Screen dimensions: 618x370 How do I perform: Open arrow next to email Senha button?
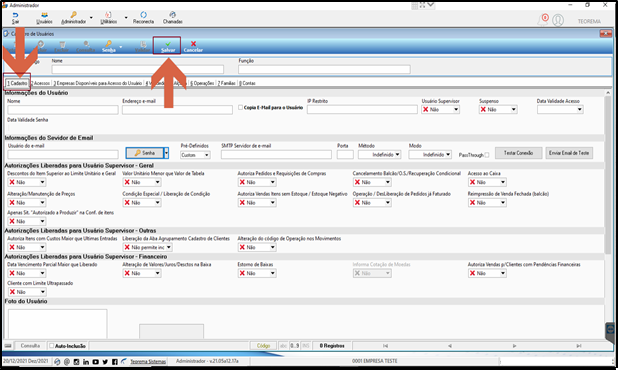point(166,153)
